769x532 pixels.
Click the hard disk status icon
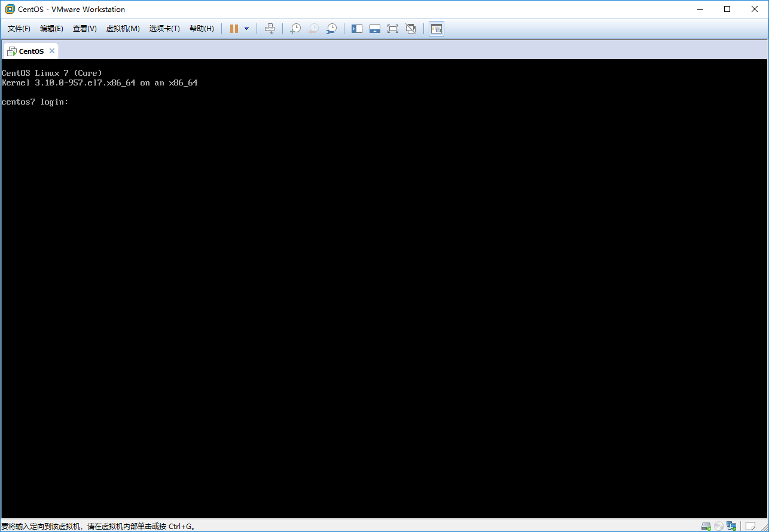click(x=706, y=526)
